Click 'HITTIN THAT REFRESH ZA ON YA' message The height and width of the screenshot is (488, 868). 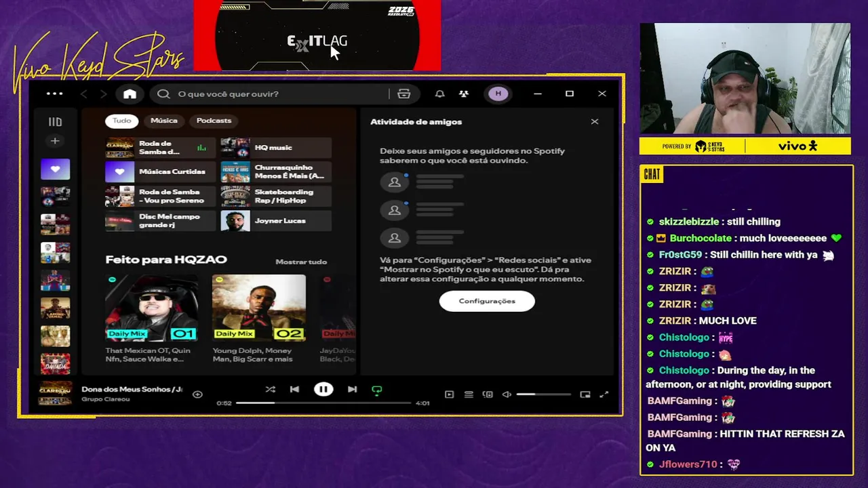(x=746, y=441)
